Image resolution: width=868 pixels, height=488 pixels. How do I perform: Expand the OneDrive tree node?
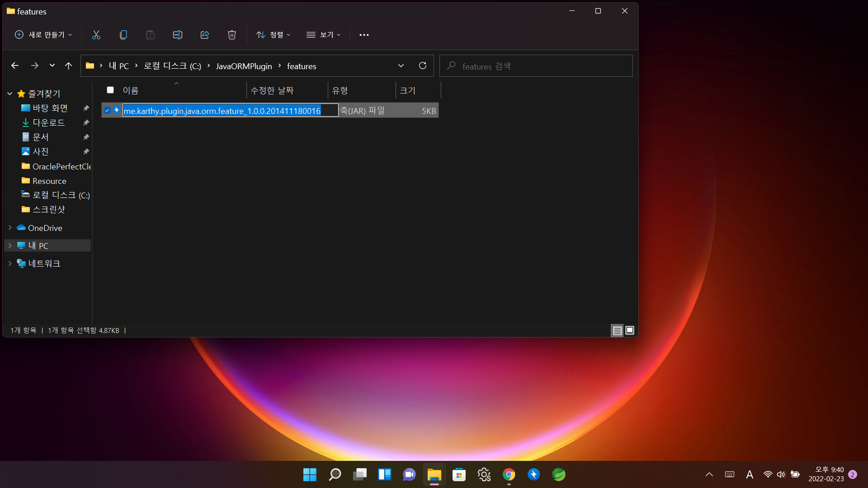tap(10, 228)
